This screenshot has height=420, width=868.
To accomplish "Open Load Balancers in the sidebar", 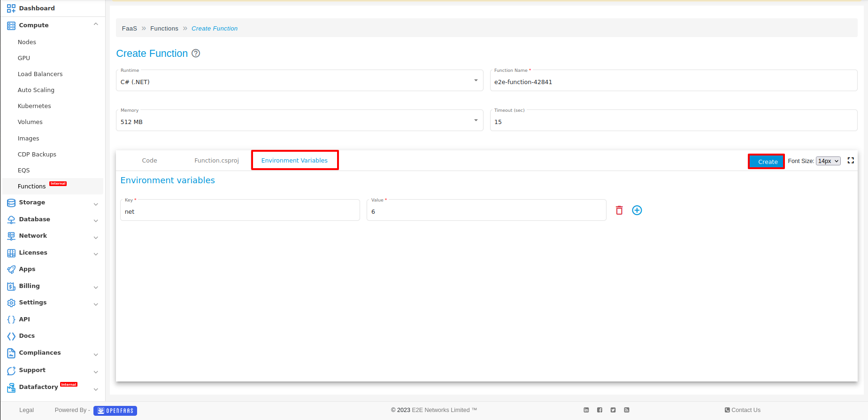I will point(40,74).
